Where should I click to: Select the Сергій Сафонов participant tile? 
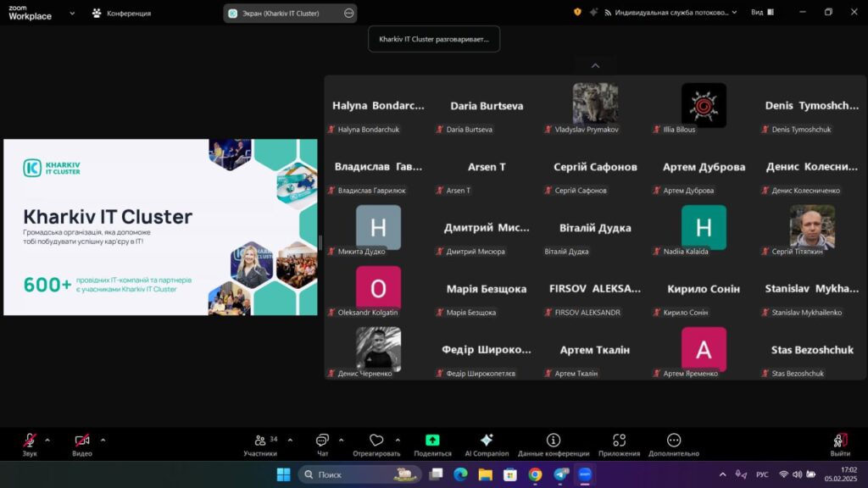pos(595,167)
